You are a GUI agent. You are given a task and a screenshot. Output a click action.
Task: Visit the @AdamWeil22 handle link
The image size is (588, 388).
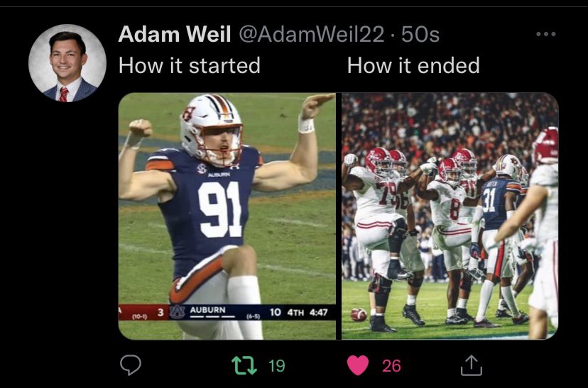click(312, 35)
